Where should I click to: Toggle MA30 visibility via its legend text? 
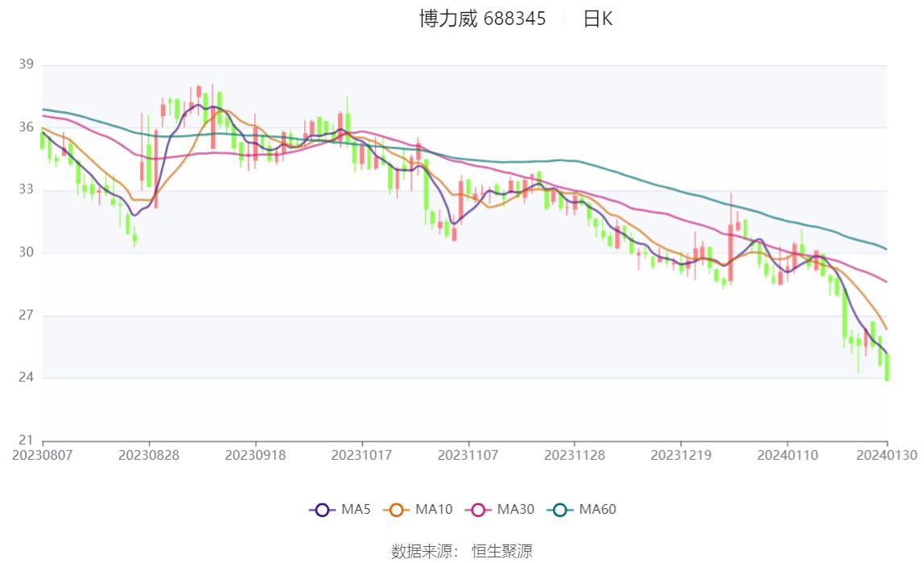click(515, 510)
